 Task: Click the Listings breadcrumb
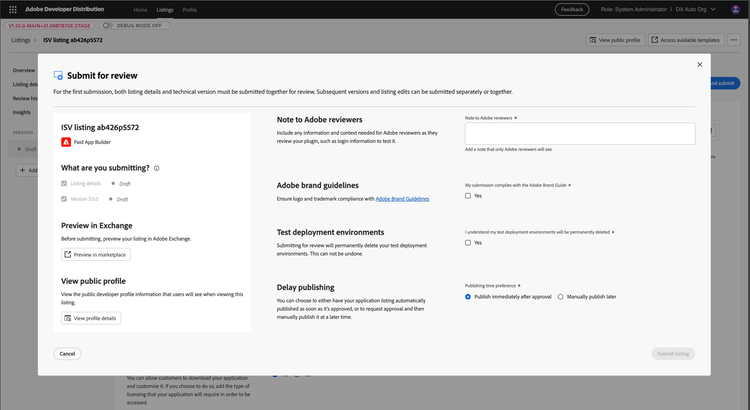(21, 40)
